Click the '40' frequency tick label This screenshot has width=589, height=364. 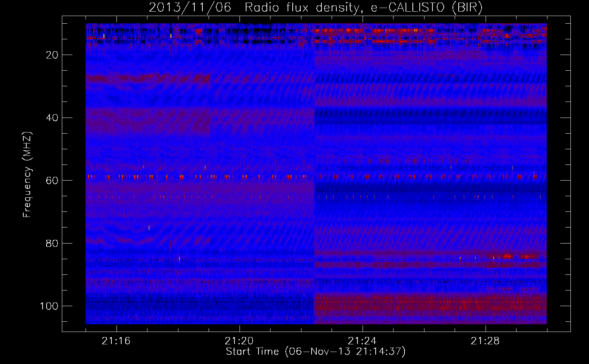pyautogui.click(x=52, y=118)
